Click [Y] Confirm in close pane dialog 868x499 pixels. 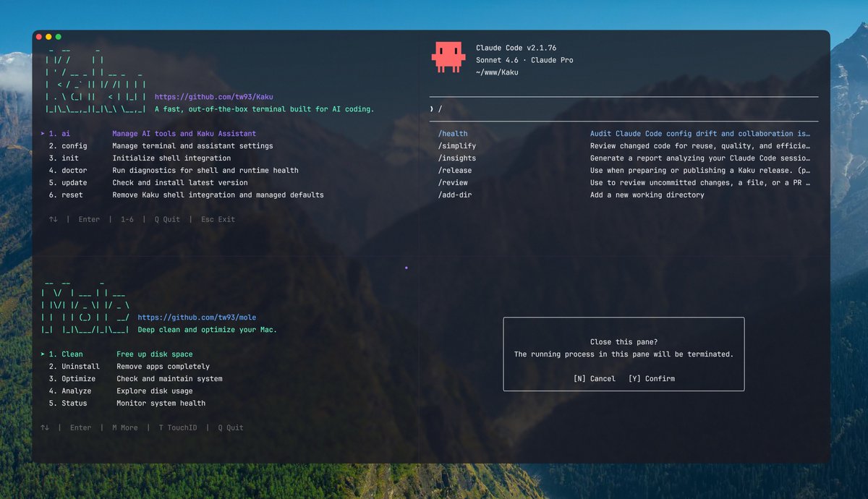tap(652, 379)
